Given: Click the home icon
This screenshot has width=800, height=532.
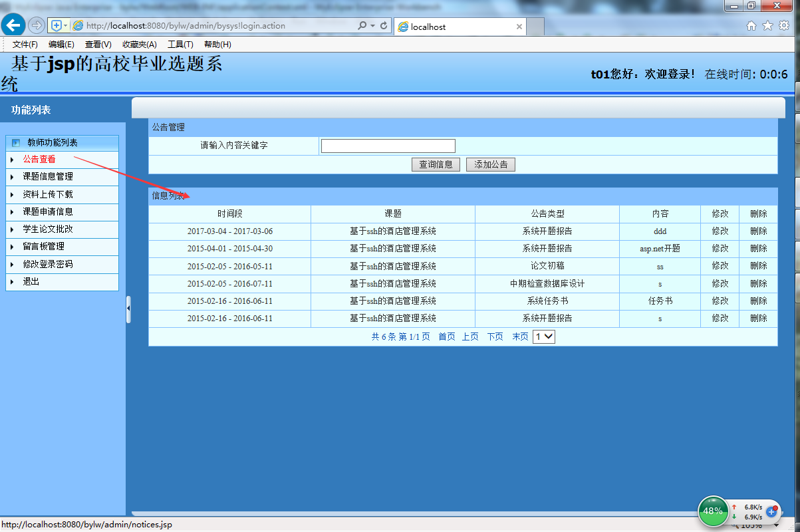Looking at the screenshot, I should tap(751, 24).
